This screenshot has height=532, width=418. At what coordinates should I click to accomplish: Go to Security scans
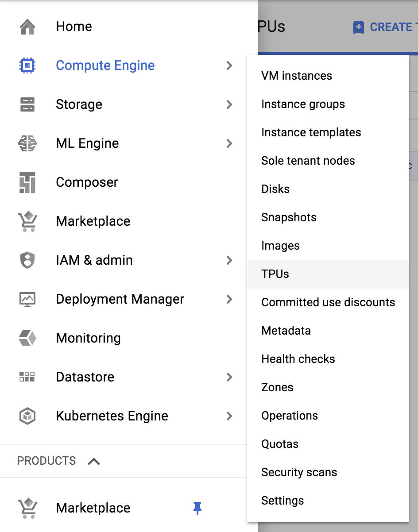click(299, 472)
